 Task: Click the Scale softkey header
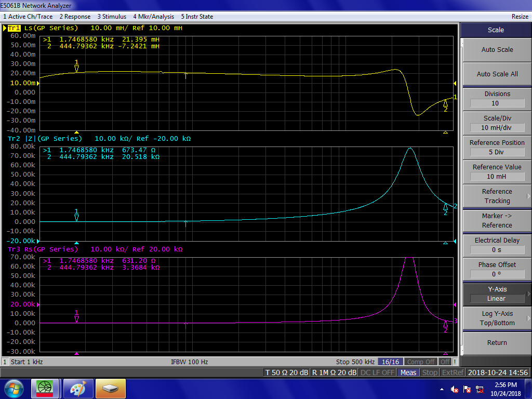(496, 30)
